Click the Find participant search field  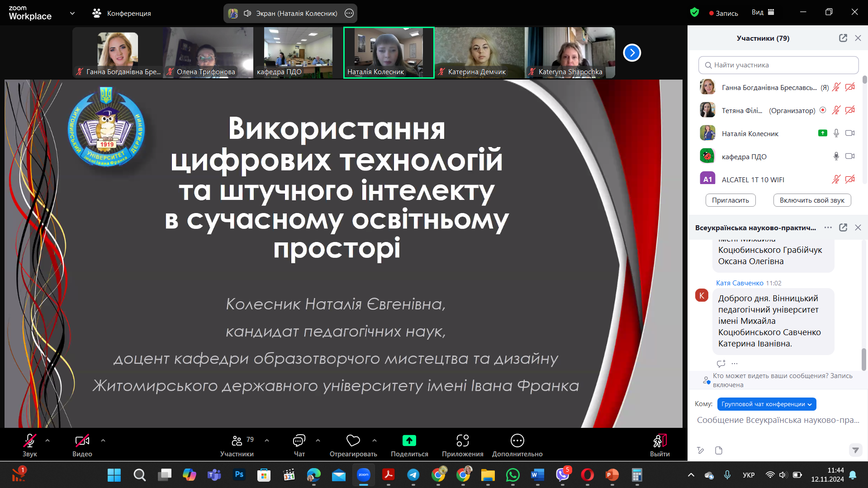pyautogui.click(x=778, y=65)
